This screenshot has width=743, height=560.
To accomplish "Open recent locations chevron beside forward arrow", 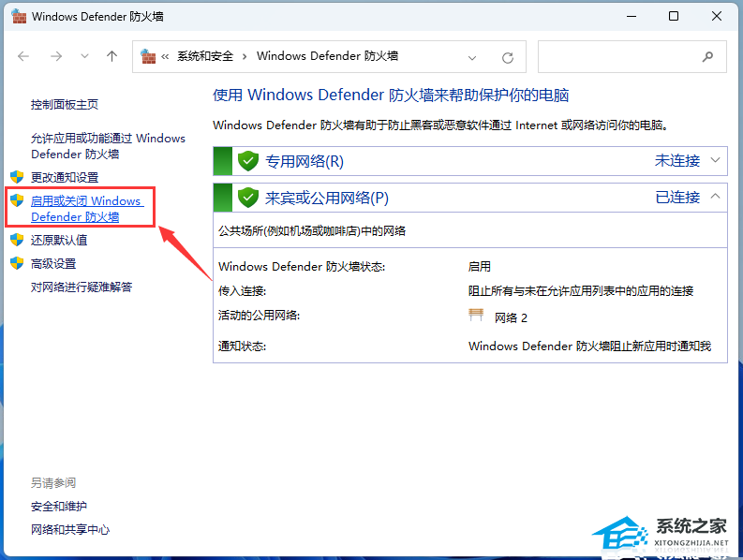I will [84, 56].
